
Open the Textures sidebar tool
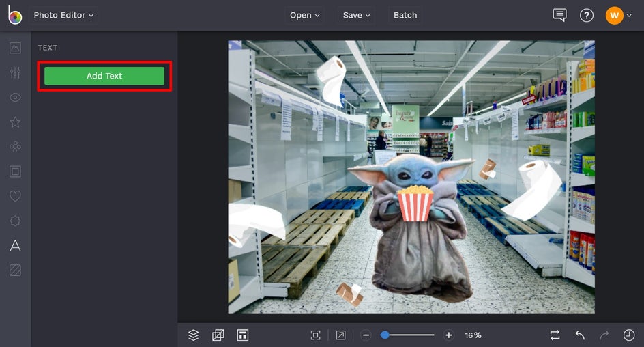pos(15,270)
